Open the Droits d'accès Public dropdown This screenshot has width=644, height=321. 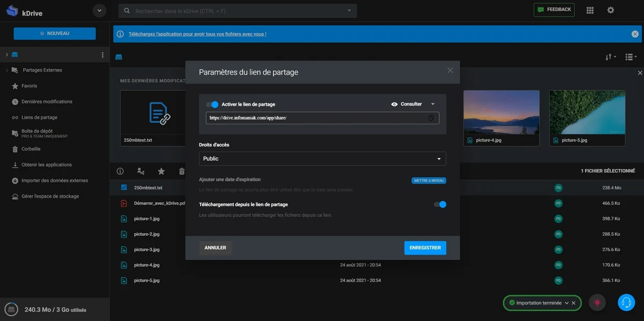323,159
